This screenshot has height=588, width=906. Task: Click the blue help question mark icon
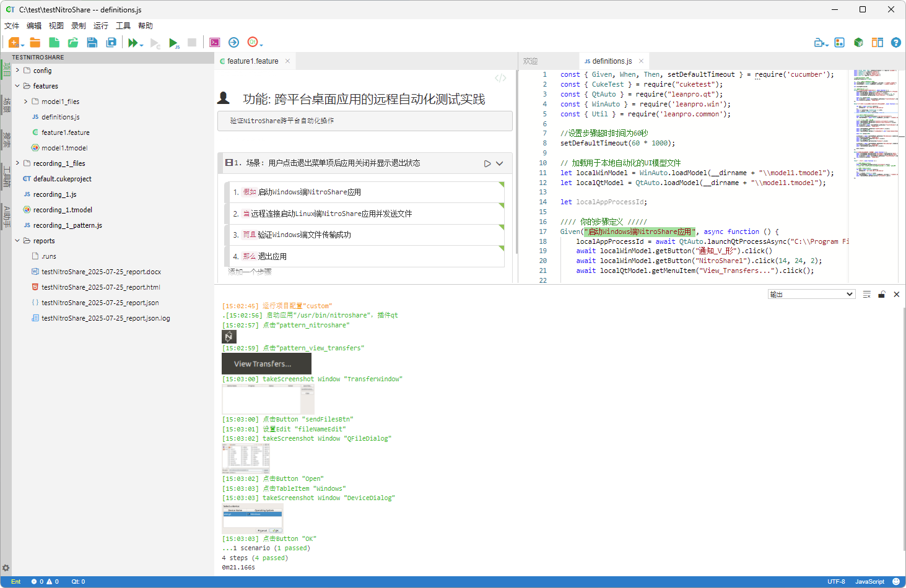pos(895,43)
